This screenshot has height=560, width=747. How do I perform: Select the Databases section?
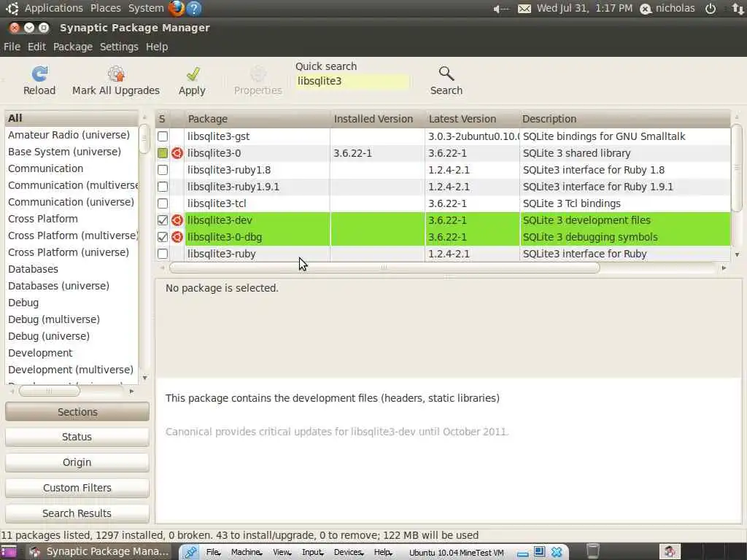pos(34,269)
